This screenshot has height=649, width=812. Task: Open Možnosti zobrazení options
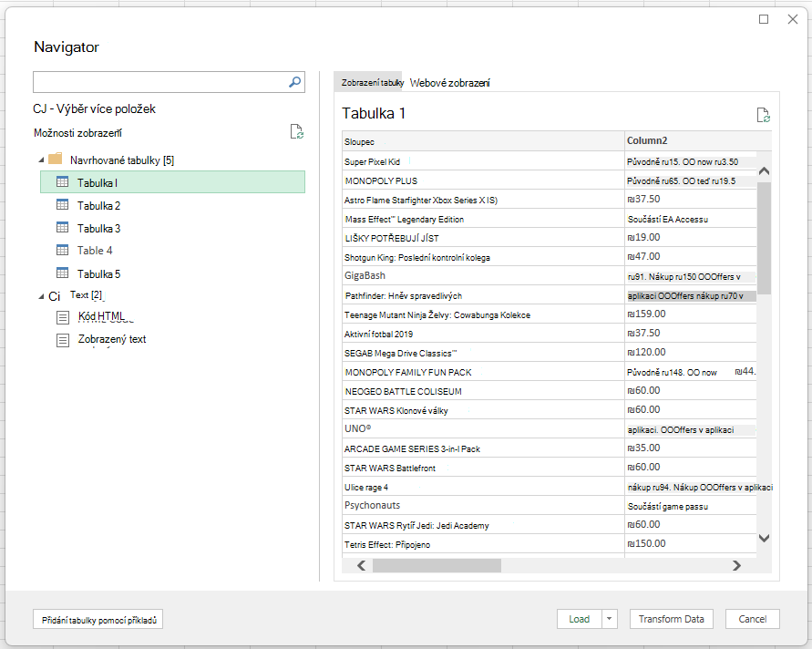pyautogui.click(x=77, y=133)
